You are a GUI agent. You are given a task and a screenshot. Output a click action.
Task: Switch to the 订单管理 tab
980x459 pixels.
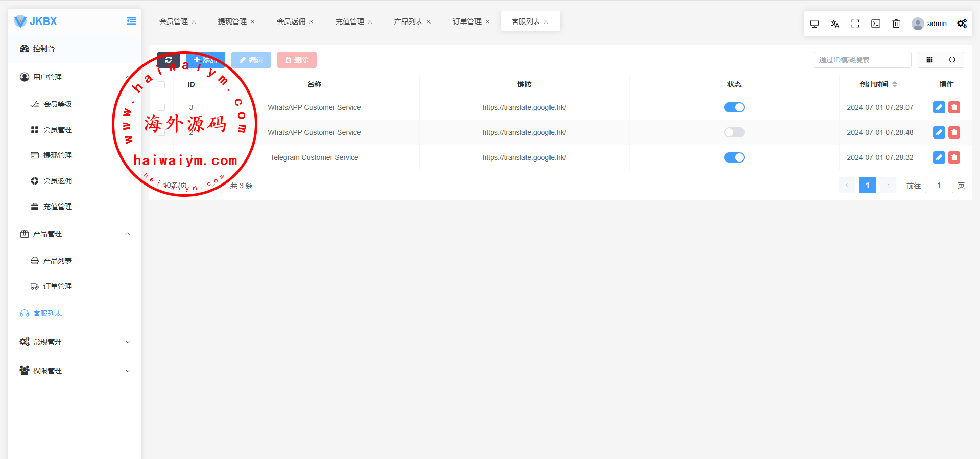click(x=467, y=21)
